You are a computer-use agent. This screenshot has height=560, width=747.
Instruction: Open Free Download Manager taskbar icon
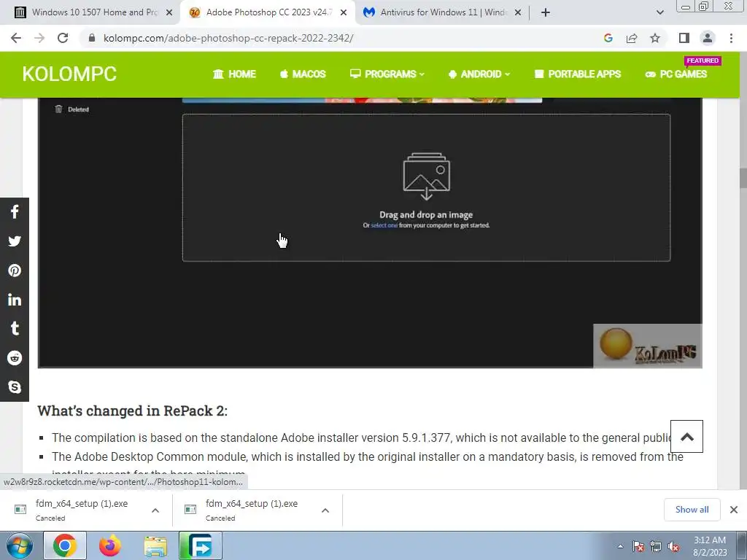[x=201, y=545]
